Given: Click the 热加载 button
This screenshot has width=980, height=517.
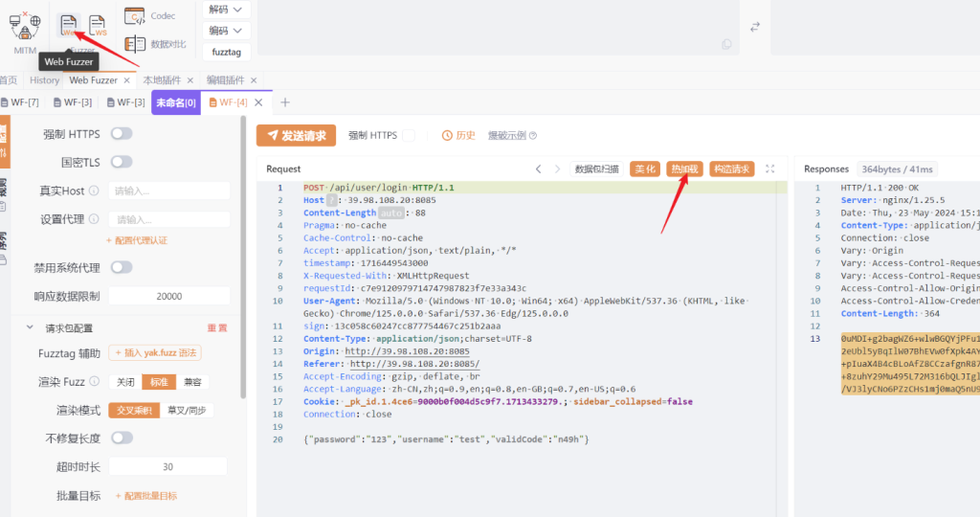Looking at the screenshot, I should coord(684,169).
